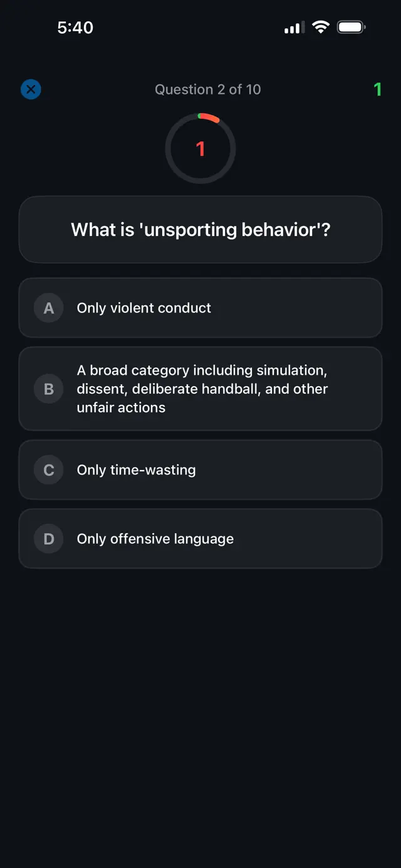Image resolution: width=401 pixels, height=868 pixels.
Task: Tap the letter B circle icon
Action: pos(48,389)
